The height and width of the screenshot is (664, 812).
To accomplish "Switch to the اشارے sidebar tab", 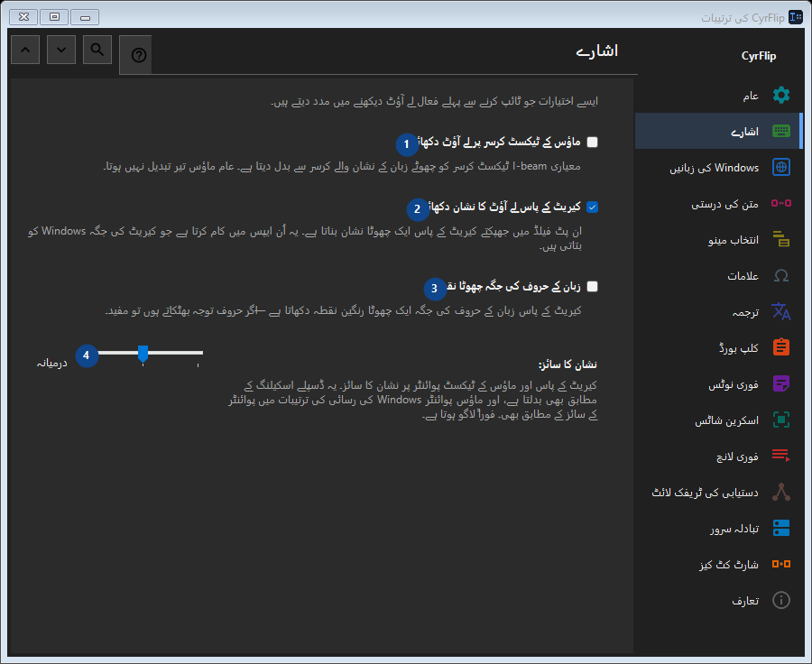I will (x=718, y=131).
